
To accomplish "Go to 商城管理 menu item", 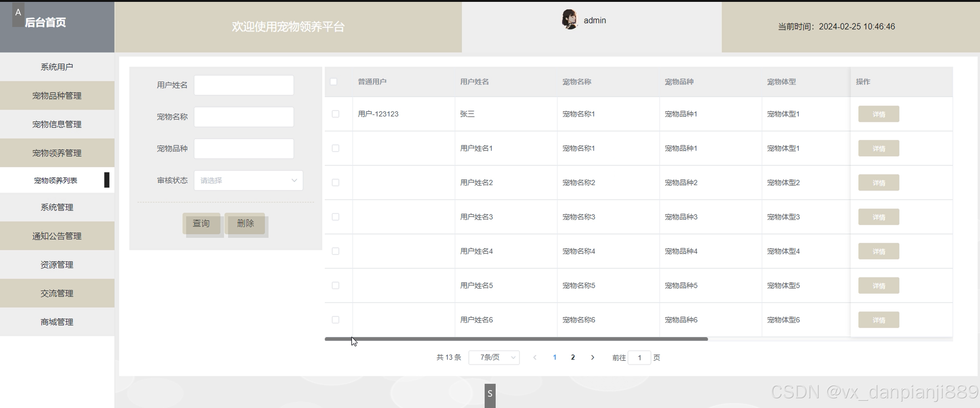I will tap(57, 322).
